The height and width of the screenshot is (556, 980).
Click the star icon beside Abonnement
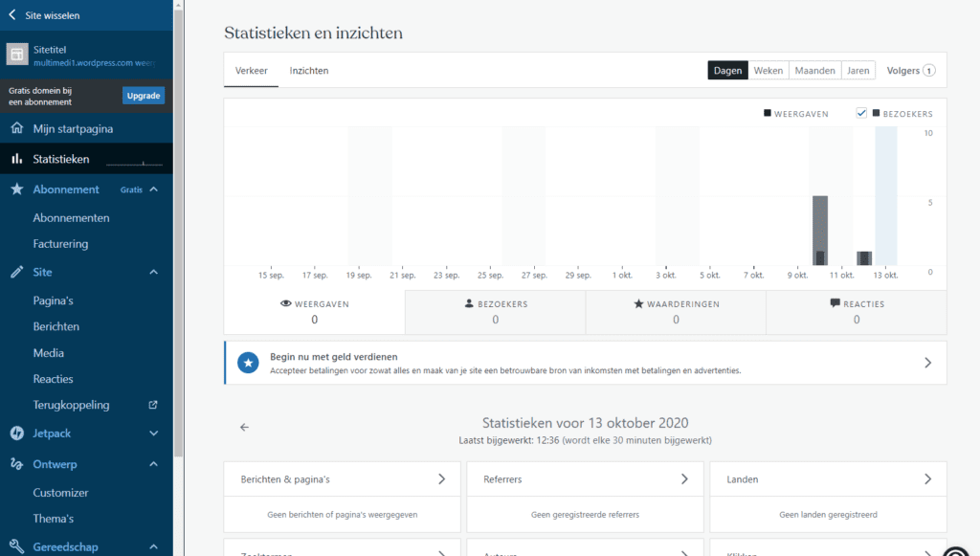(x=17, y=189)
